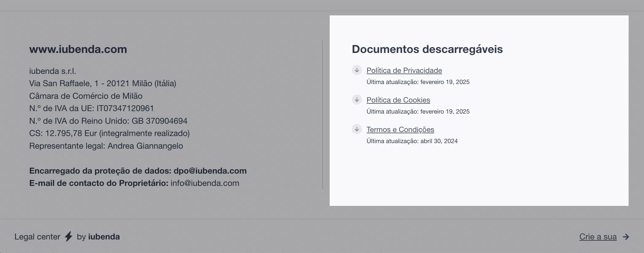The height and width of the screenshot is (253, 644).
Task: Click download icon beside Termos e Condições
Action: click(x=357, y=129)
